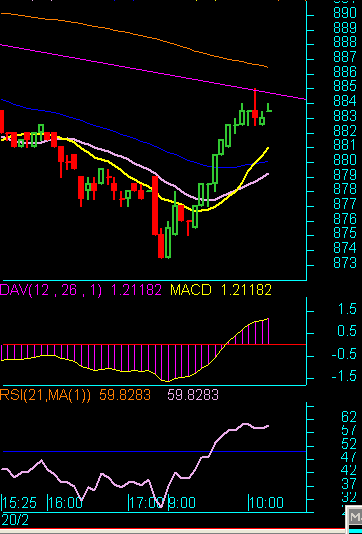Viewport: 362px width, 534px height.
Task: Click the 15:25 time axis label
Action: [20, 503]
